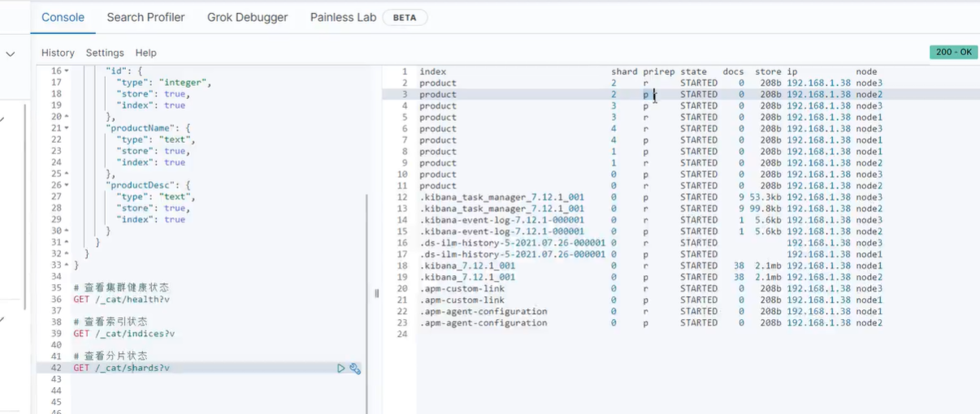Viewport: 980px width, 414px height.
Task: Click output line number 24
Action: [402, 334]
